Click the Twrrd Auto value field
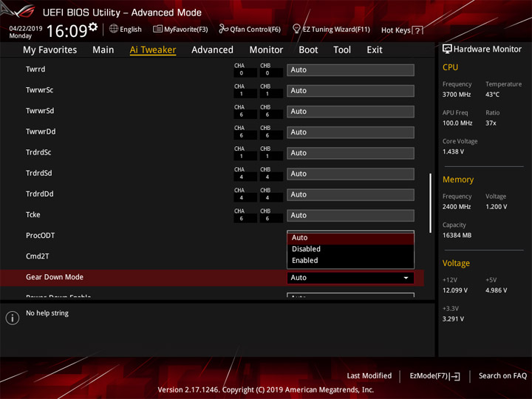Viewport: 532px width, 399px height. tap(350, 70)
